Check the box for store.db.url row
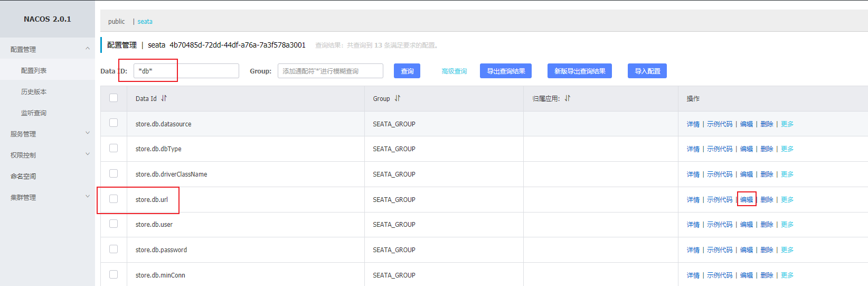The width and height of the screenshot is (868, 286). pos(114,199)
